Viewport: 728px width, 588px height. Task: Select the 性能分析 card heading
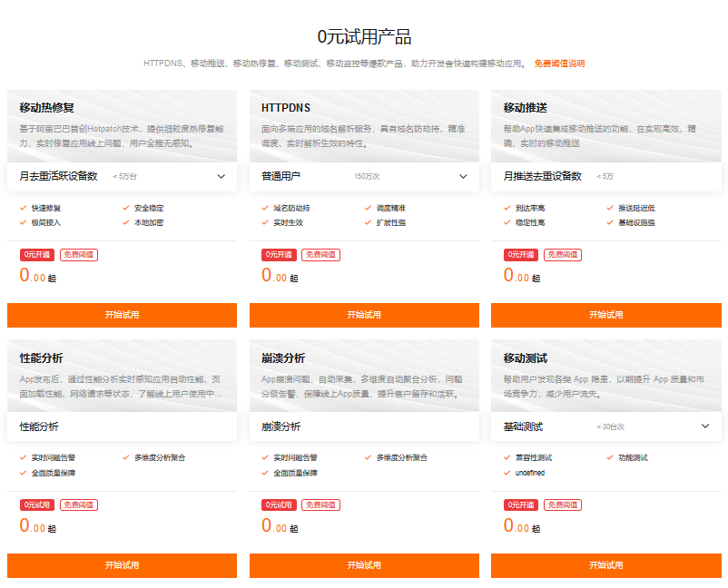pos(41,358)
